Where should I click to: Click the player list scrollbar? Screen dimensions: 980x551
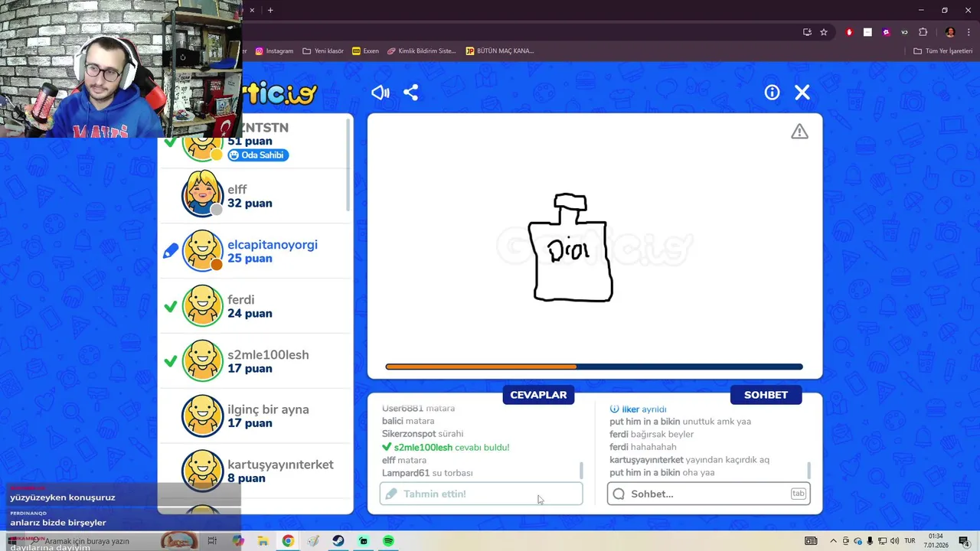(349, 165)
